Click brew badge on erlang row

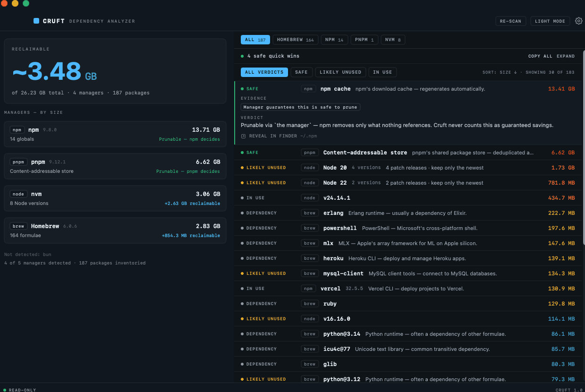(310, 213)
